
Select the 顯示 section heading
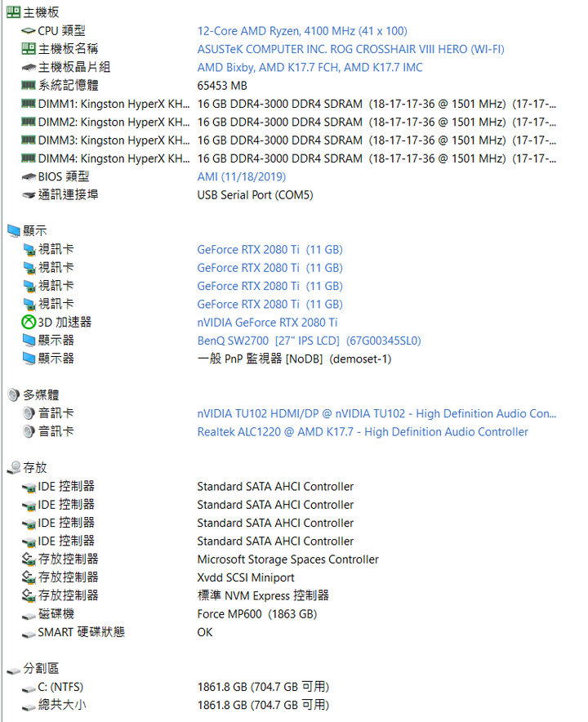coord(35,230)
